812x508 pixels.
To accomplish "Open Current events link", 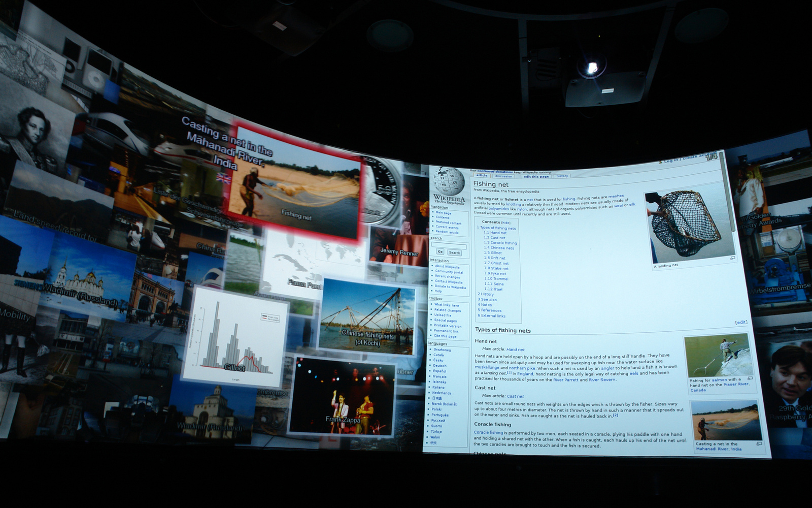I will click(447, 227).
